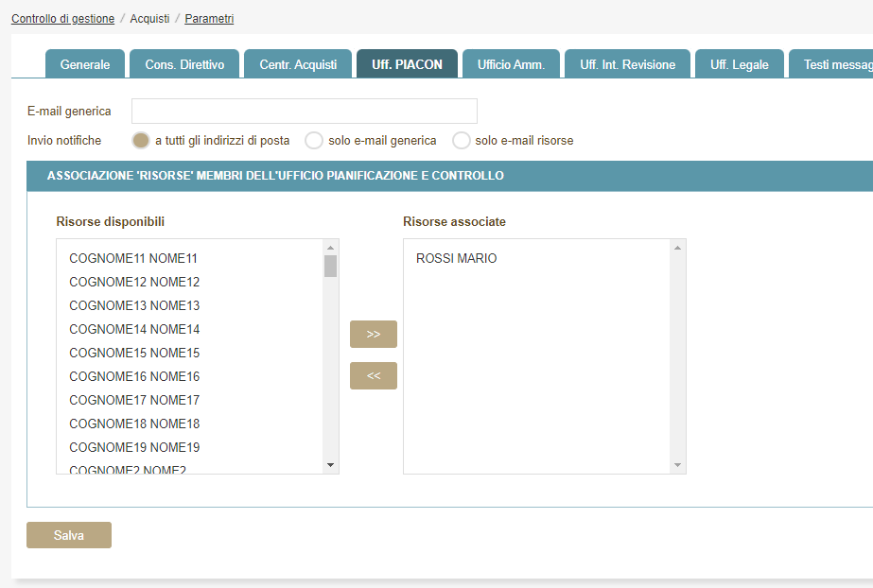Click the >> add resource button

pos(373,334)
